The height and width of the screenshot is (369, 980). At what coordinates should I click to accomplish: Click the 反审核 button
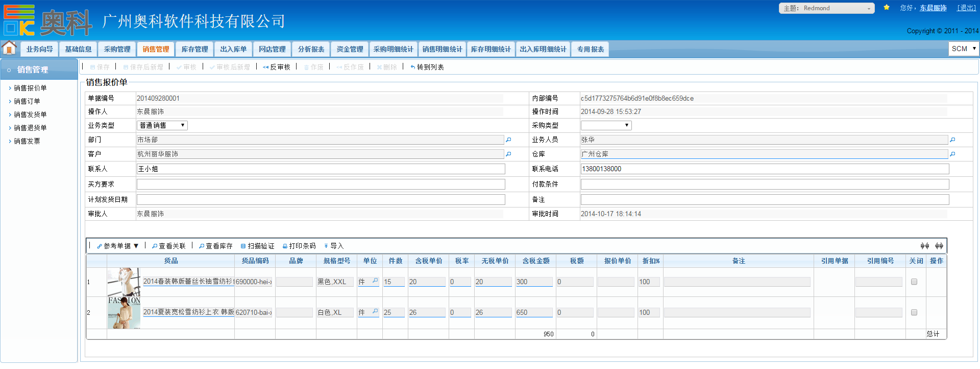(277, 67)
